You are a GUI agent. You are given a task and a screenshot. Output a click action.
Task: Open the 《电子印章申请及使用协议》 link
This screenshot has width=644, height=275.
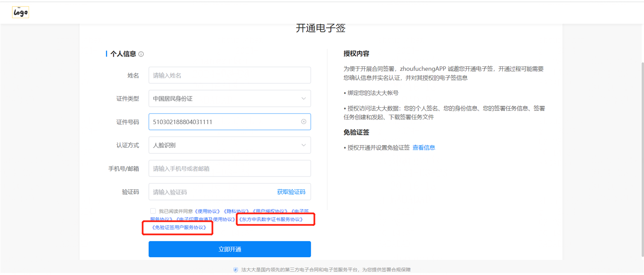tap(205, 219)
